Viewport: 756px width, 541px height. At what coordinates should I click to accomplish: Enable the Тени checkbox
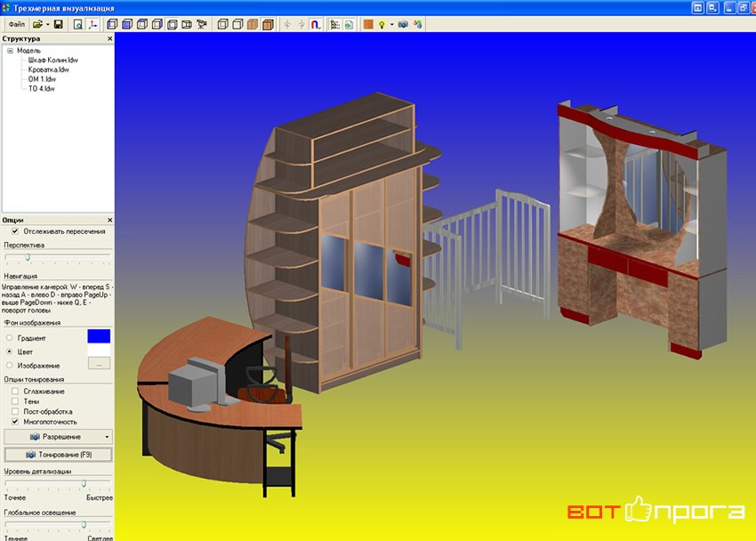15,401
